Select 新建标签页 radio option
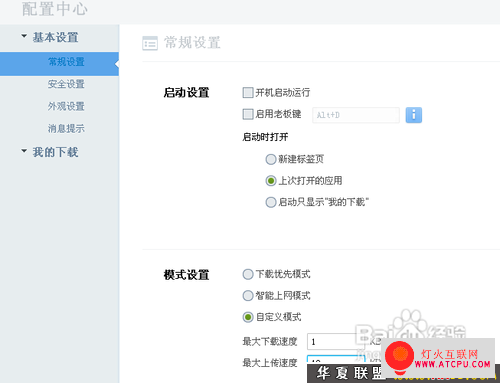The height and width of the screenshot is (383, 500). 271,159
